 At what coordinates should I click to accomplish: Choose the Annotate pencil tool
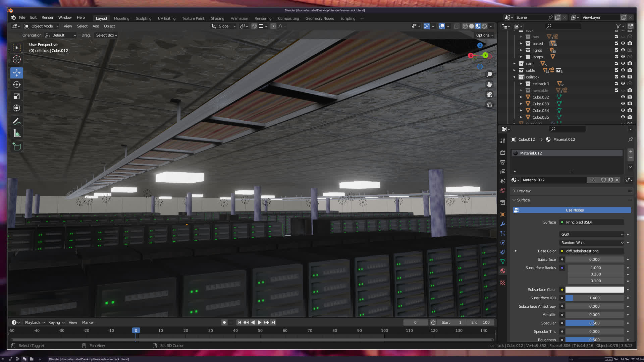point(17,121)
